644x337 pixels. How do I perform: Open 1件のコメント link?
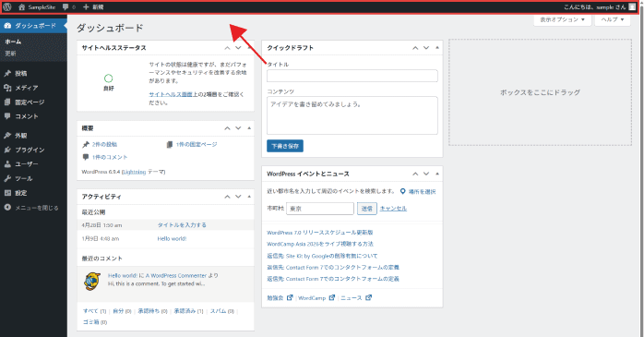pyautogui.click(x=110, y=157)
